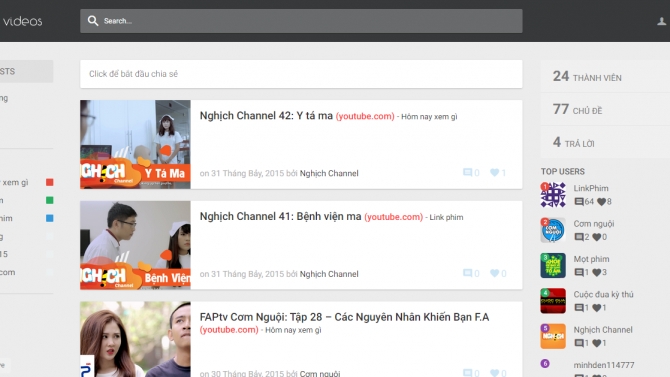This screenshot has width=670, height=377.
Task: Like the Bệnh viện ma post via heart icon
Action: tap(494, 273)
